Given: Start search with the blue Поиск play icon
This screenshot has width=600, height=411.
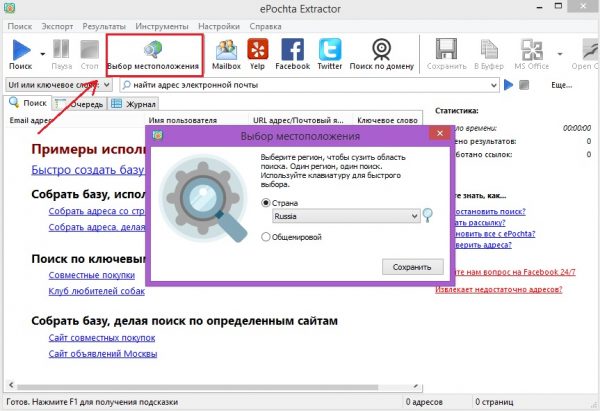Looking at the screenshot, I should pos(21,54).
